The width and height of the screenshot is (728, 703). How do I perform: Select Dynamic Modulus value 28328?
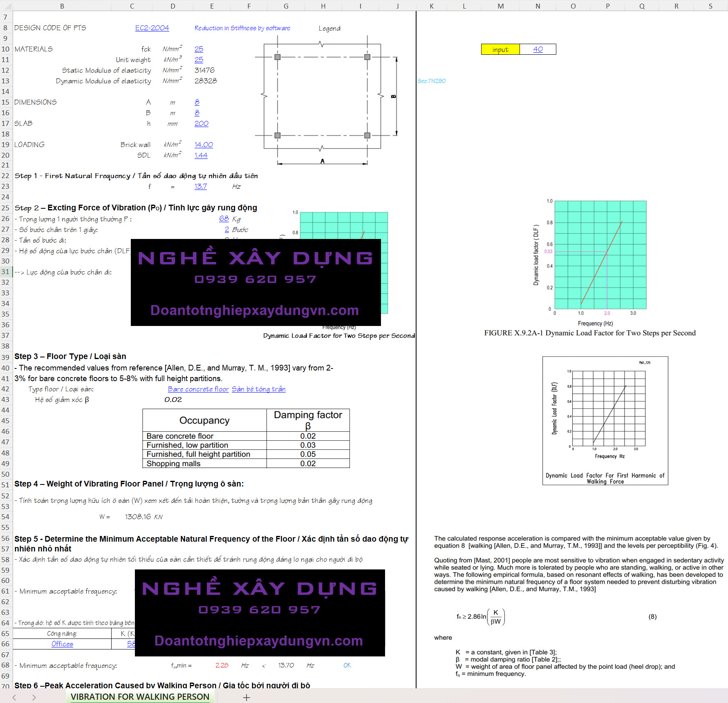[206, 81]
